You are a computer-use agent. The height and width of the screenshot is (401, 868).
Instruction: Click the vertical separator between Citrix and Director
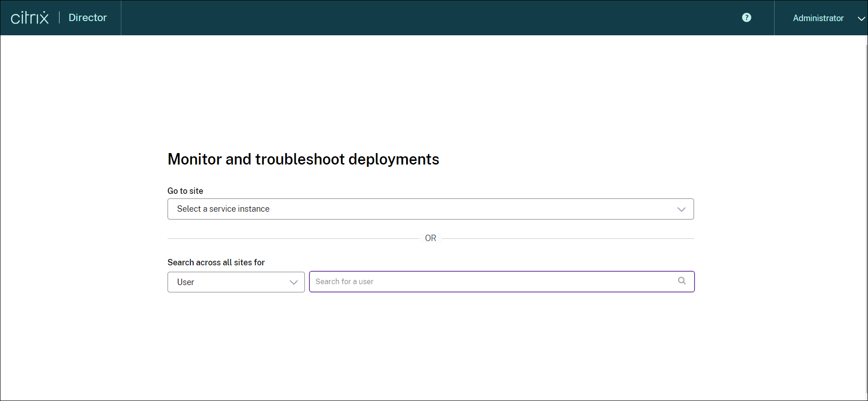click(x=59, y=18)
